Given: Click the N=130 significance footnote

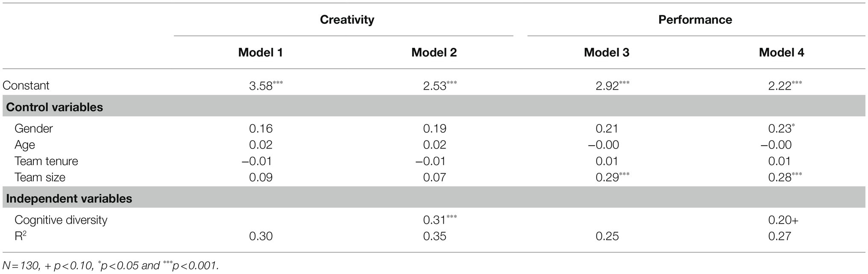Looking at the screenshot, I should coord(111,265).
